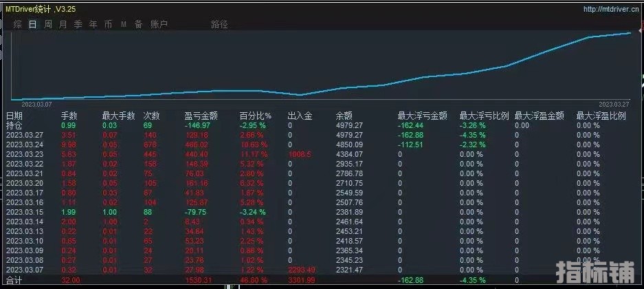
Task: Click the -3.26 % floating loss ratio
Action: coord(473,125)
